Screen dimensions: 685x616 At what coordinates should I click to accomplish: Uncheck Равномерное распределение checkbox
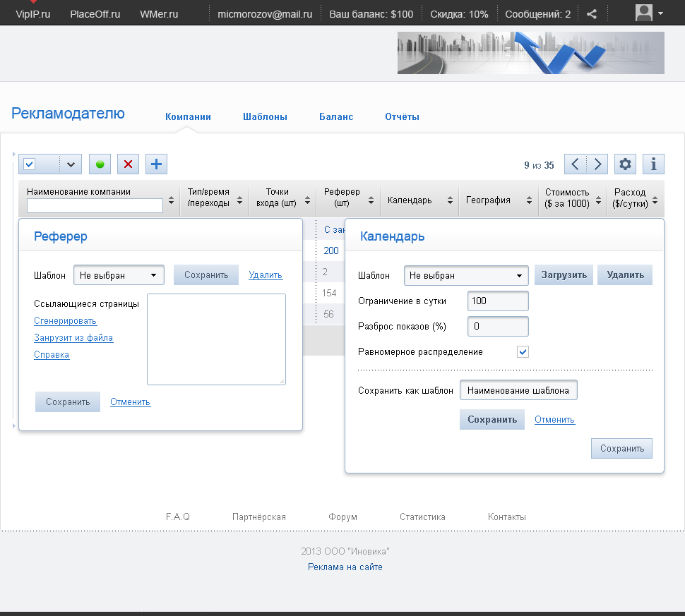point(523,352)
